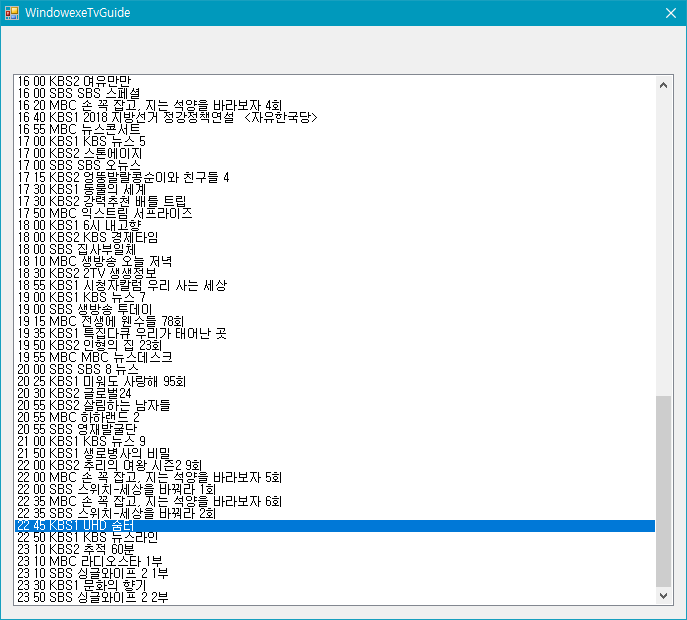Select the row '18 00 KBS2 KBS 경제타임'
This screenshot has height=620, width=687.
click(335, 237)
